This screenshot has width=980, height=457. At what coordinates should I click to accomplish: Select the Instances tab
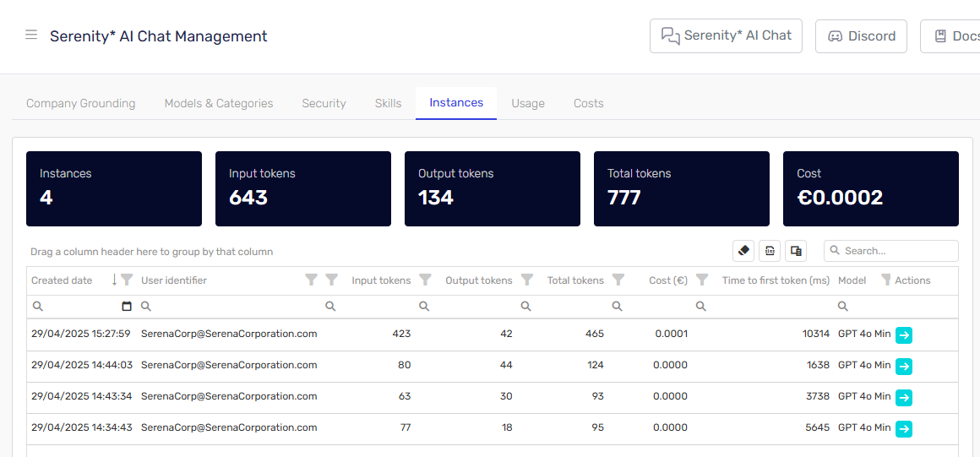pos(456,102)
